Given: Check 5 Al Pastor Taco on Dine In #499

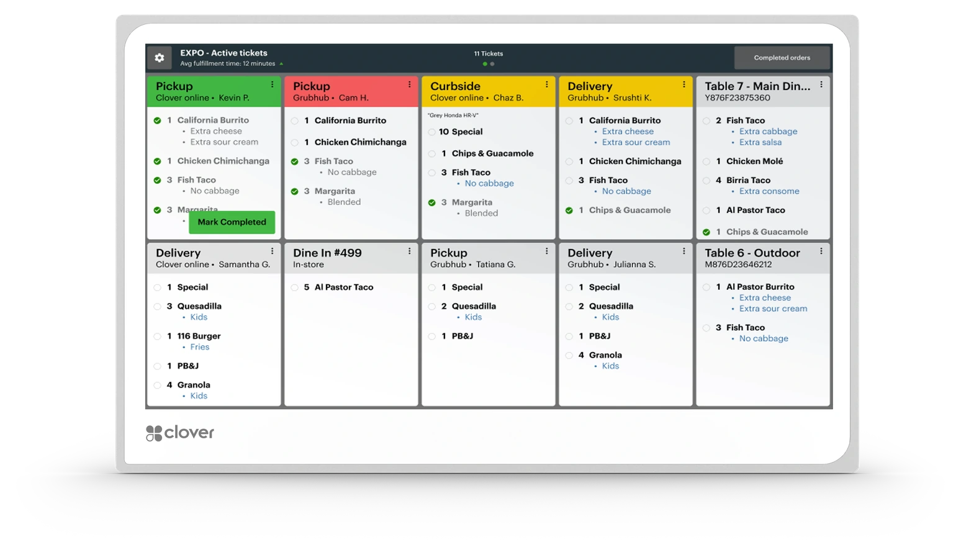Looking at the screenshot, I should coord(295,287).
